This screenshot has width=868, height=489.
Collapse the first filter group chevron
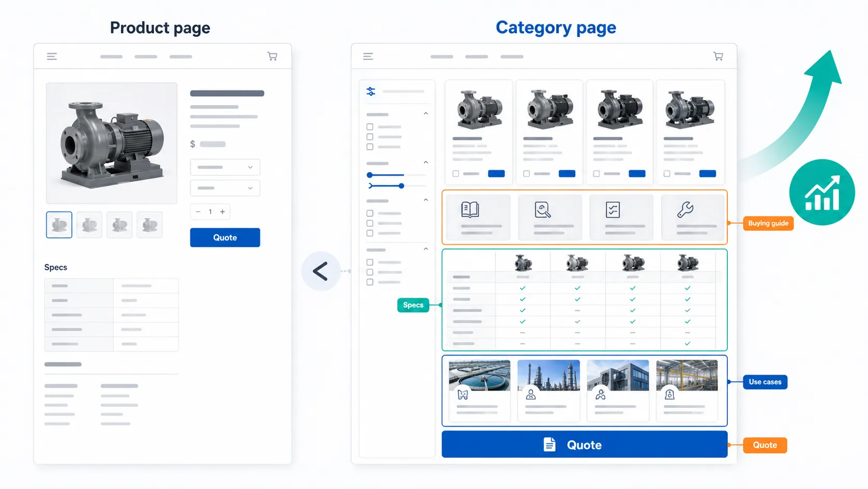coord(426,113)
